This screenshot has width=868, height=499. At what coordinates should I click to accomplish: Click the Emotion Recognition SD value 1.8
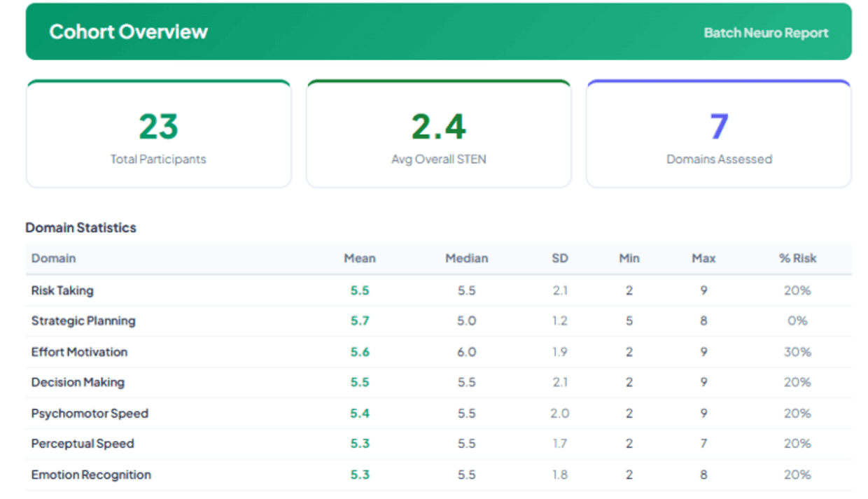559,475
